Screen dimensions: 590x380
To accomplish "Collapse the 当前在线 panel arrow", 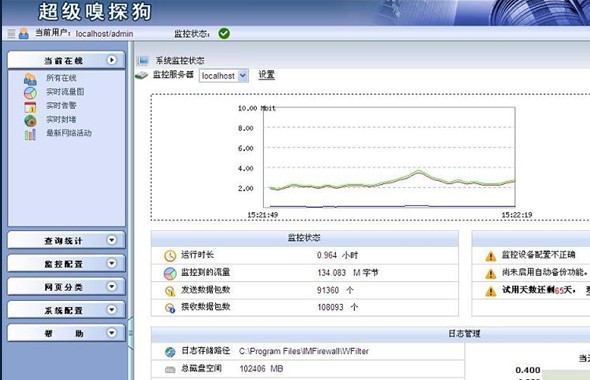I will pyautogui.click(x=111, y=60).
